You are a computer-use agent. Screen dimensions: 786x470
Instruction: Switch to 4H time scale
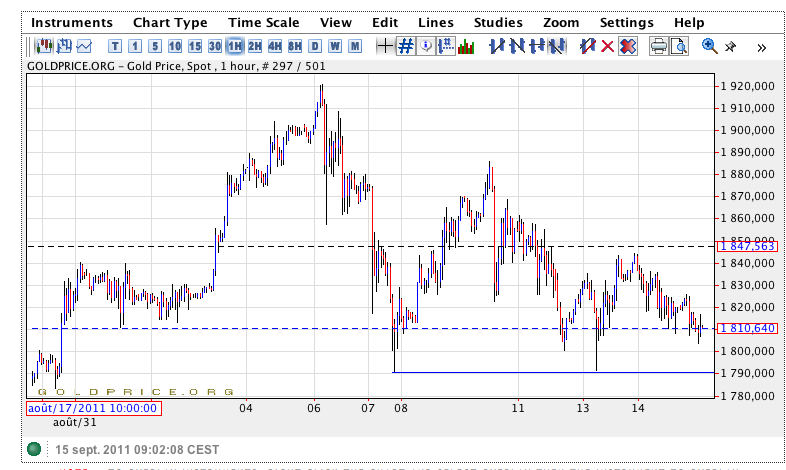pos(275,46)
